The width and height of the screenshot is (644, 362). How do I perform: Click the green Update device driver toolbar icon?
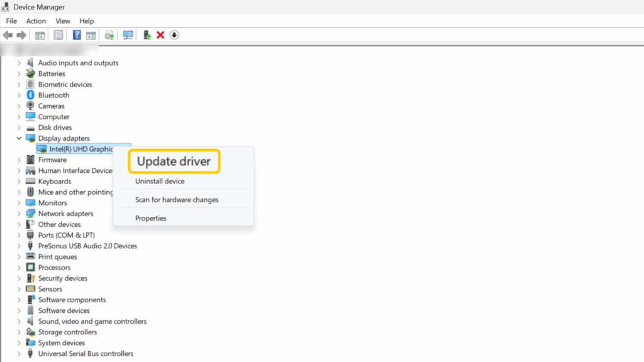[147, 35]
